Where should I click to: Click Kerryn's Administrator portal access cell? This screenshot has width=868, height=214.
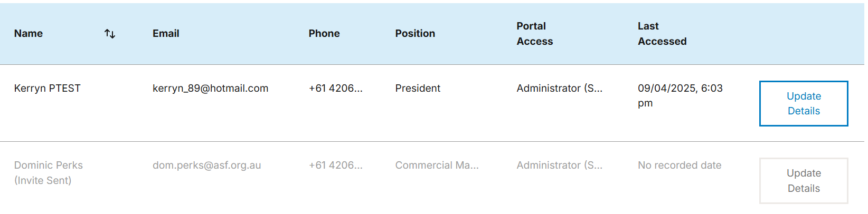click(560, 88)
